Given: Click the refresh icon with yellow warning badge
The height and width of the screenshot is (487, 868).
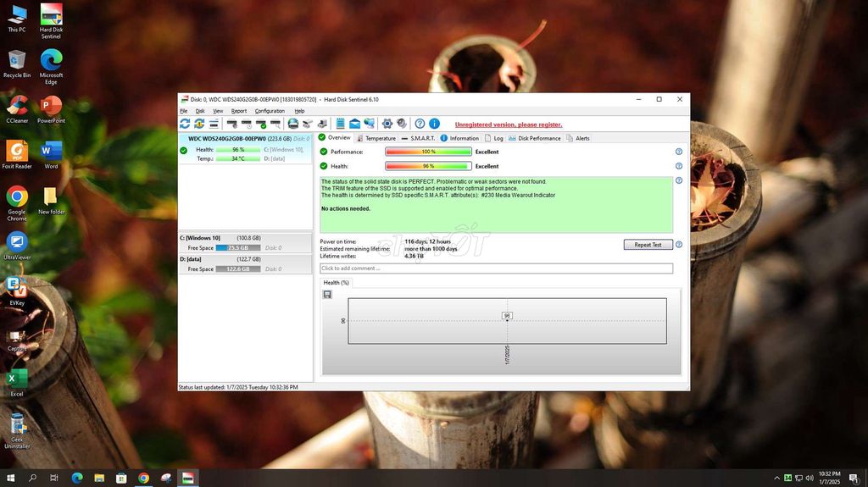Looking at the screenshot, I should point(199,124).
